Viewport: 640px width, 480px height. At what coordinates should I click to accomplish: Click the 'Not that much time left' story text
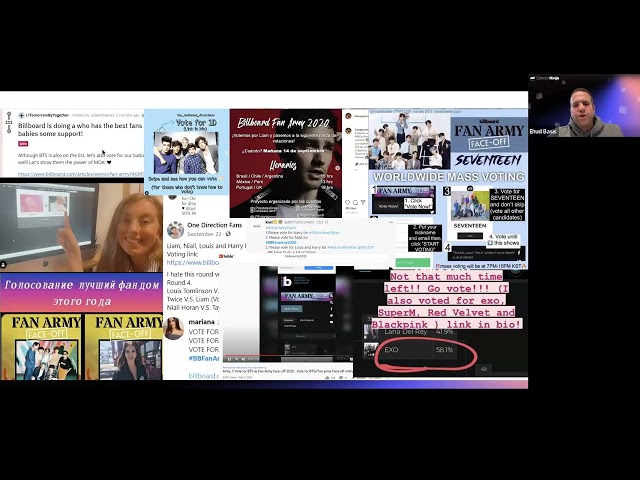coord(447,300)
